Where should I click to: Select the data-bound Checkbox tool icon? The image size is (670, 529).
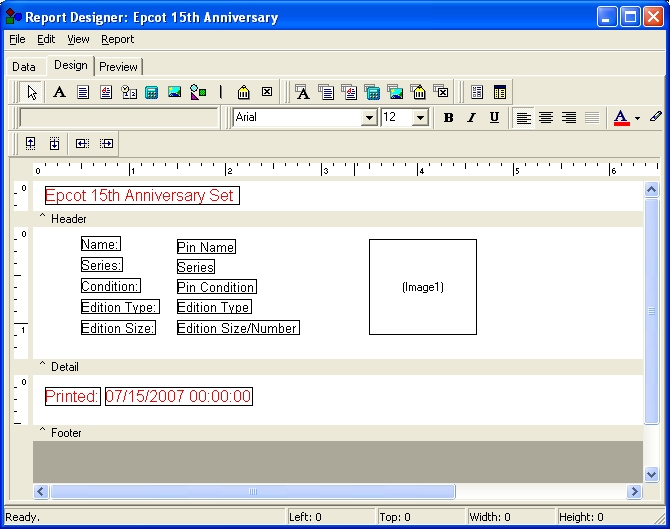pos(441,92)
